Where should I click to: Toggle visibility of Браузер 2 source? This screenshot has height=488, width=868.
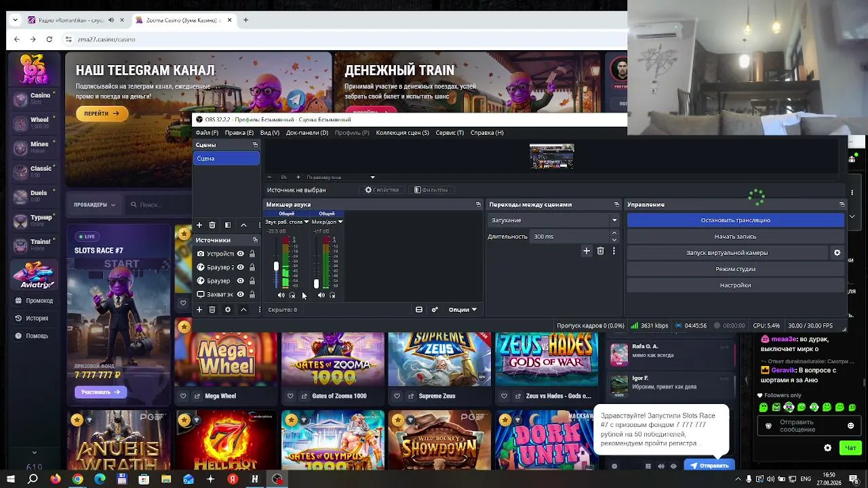click(x=240, y=268)
